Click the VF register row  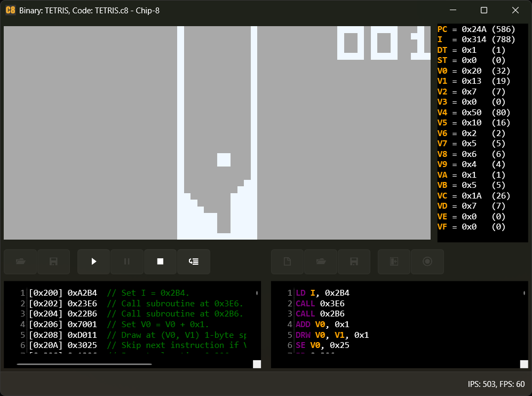pyautogui.click(x=472, y=227)
